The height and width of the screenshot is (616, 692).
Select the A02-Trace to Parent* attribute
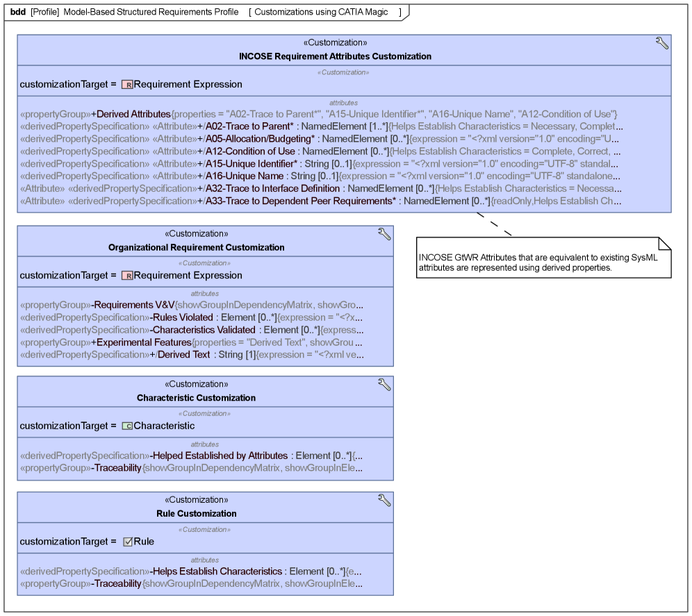point(321,126)
